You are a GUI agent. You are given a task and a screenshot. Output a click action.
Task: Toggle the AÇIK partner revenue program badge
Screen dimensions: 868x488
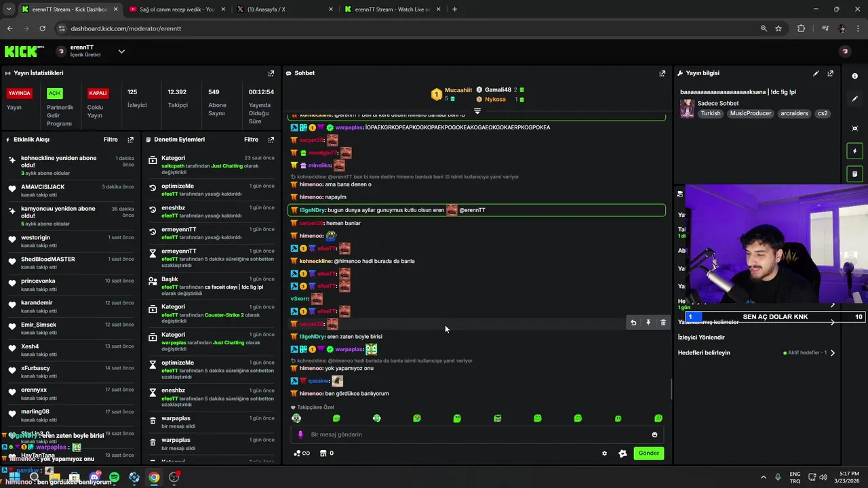point(55,94)
